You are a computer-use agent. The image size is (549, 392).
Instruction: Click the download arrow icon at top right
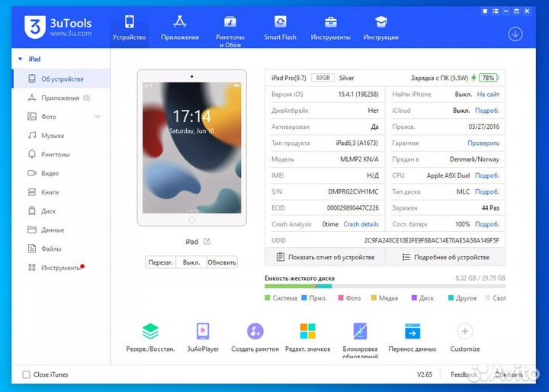[515, 34]
